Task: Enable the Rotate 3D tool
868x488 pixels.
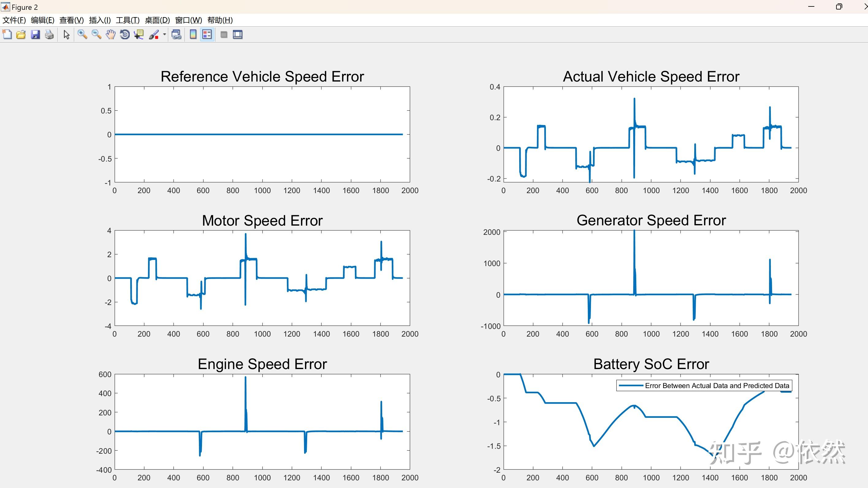Action: point(125,34)
